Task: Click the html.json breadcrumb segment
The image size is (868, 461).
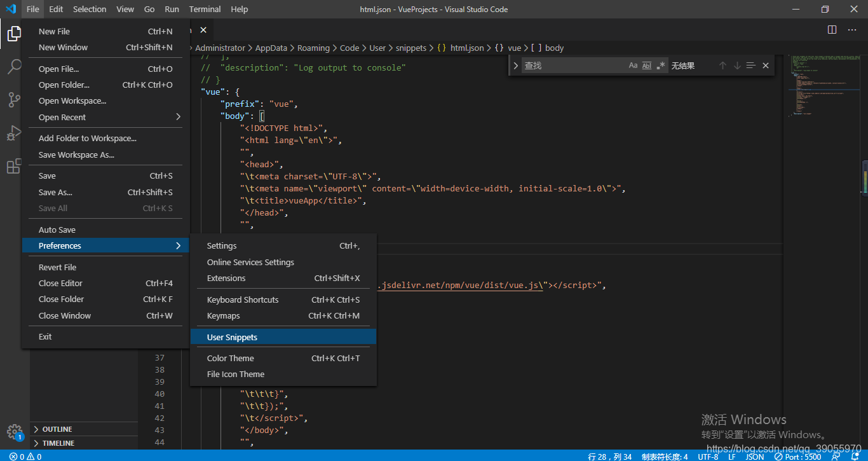Action: pos(461,48)
